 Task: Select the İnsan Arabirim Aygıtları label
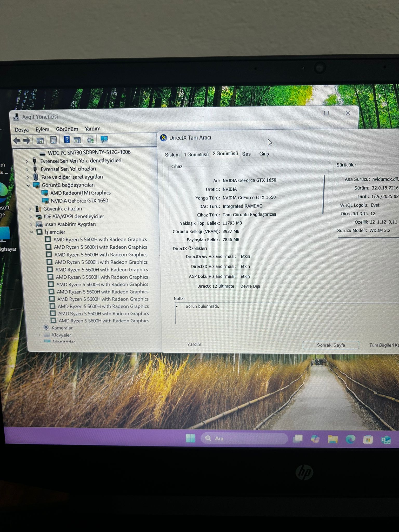pos(70,224)
